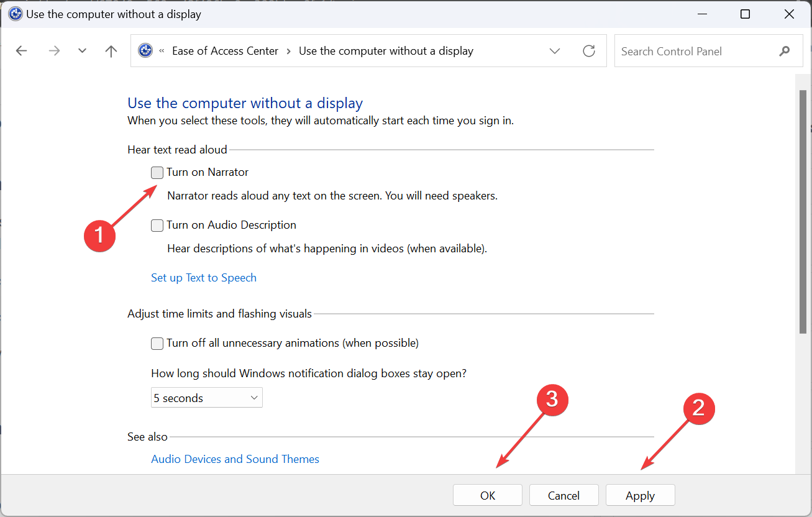Select the Use the computer without a display breadcrumb
The height and width of the screenshot is (517, 812).
(x=386, y=50)
